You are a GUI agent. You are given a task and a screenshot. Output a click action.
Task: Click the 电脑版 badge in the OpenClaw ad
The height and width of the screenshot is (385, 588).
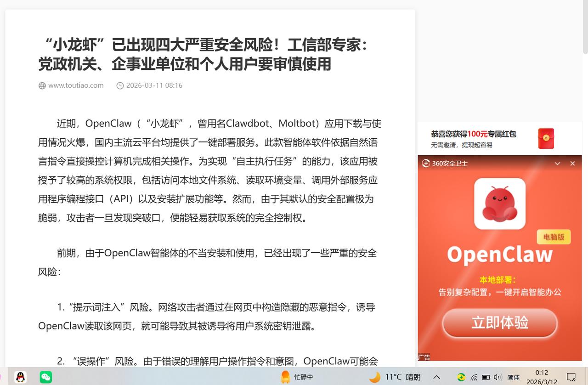click(553, 236)
